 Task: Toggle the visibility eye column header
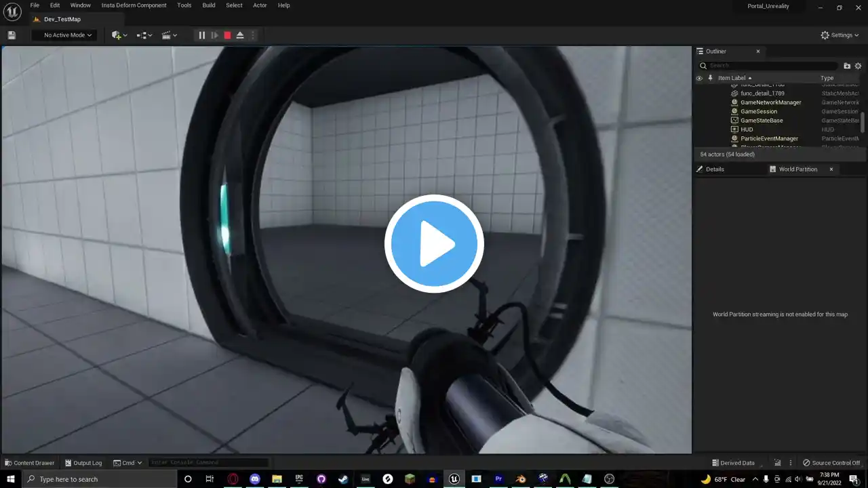click(699, 78)
